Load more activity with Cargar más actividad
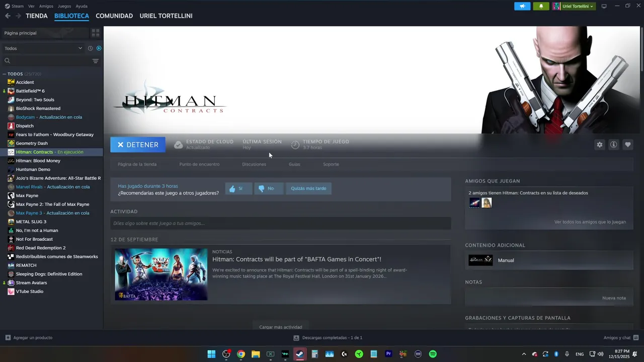 tap(281, 327)
